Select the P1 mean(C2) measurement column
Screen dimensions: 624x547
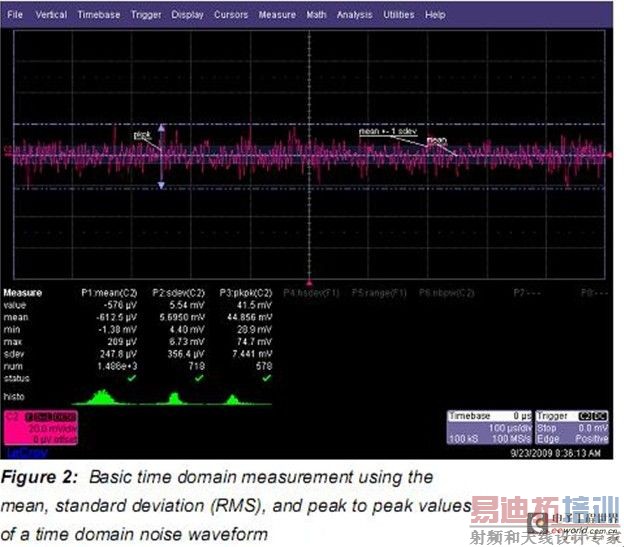coord(107,293)
